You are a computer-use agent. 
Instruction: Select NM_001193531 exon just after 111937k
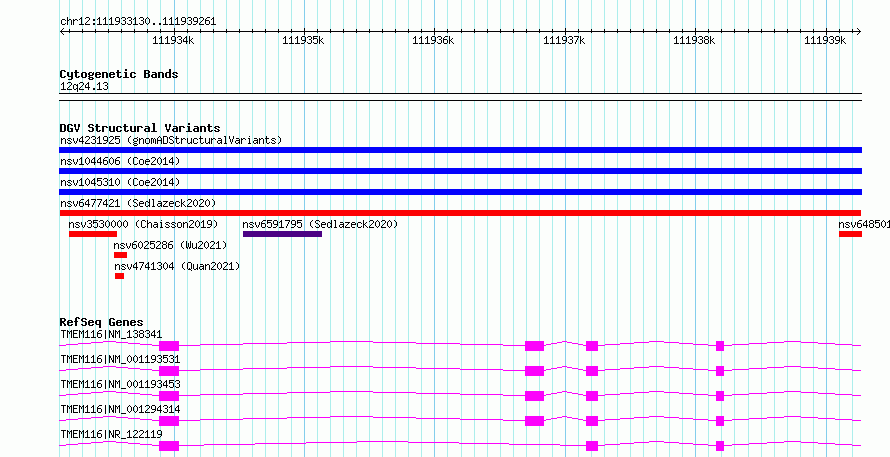click(592, 371)
